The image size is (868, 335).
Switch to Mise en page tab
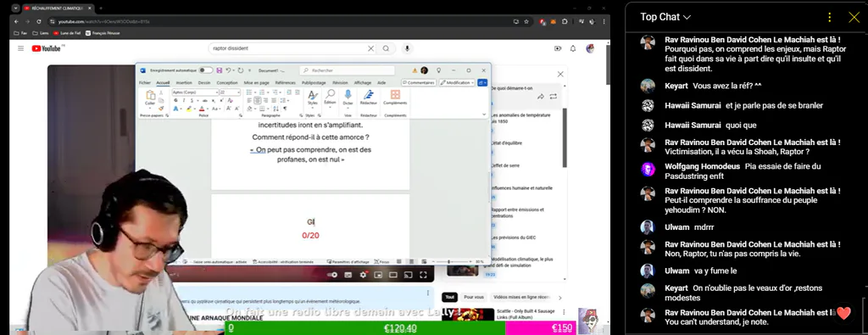click(256, 82)
